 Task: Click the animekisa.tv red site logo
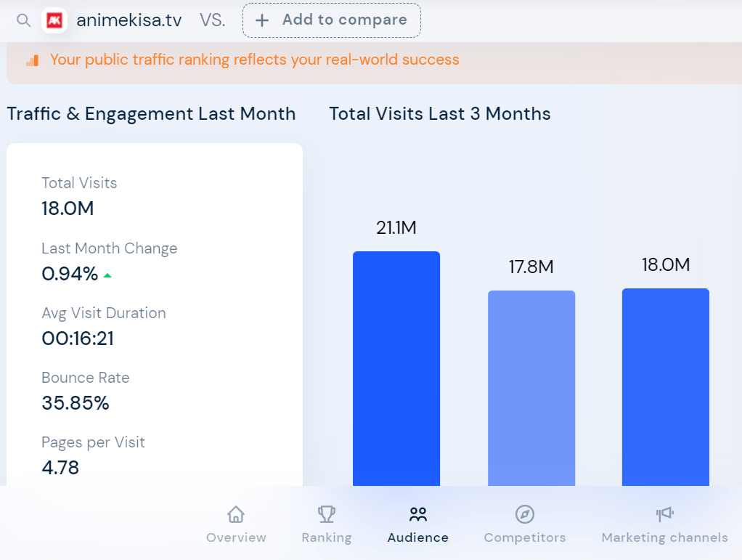click(54, 20)
